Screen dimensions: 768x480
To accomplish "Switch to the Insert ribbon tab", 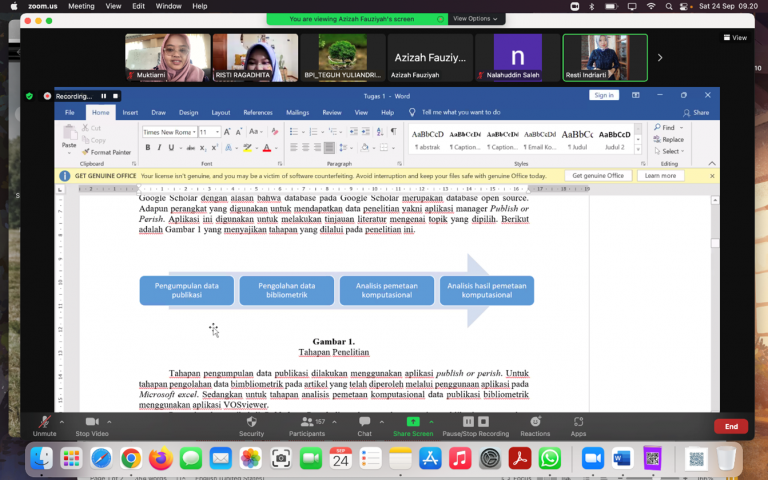I will point(130,112).
